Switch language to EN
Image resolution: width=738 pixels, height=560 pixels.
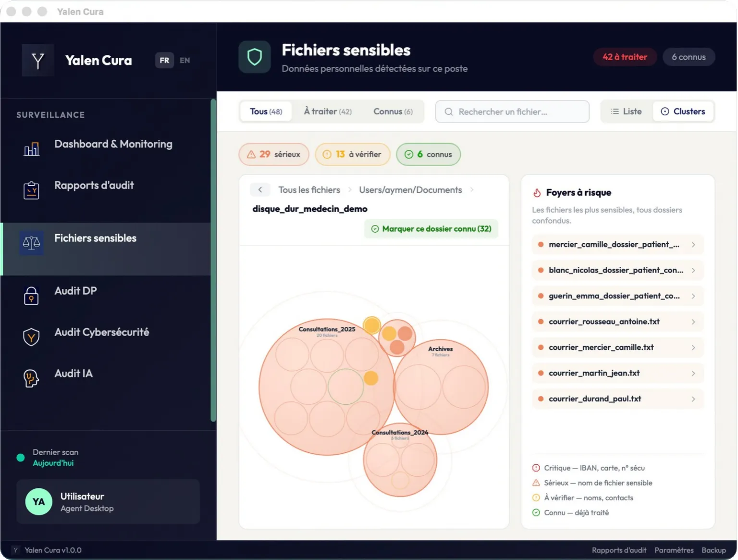tap(185, 61)
